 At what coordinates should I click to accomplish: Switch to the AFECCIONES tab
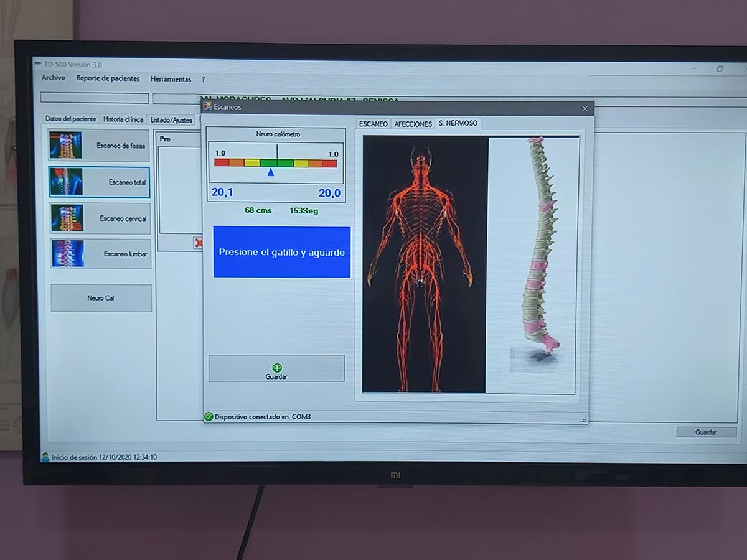413,124
